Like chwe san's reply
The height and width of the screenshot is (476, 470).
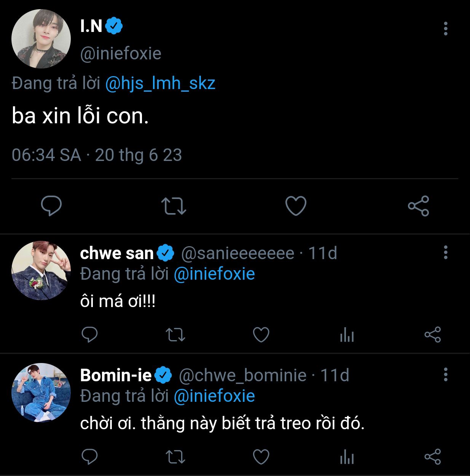point(261,335)
